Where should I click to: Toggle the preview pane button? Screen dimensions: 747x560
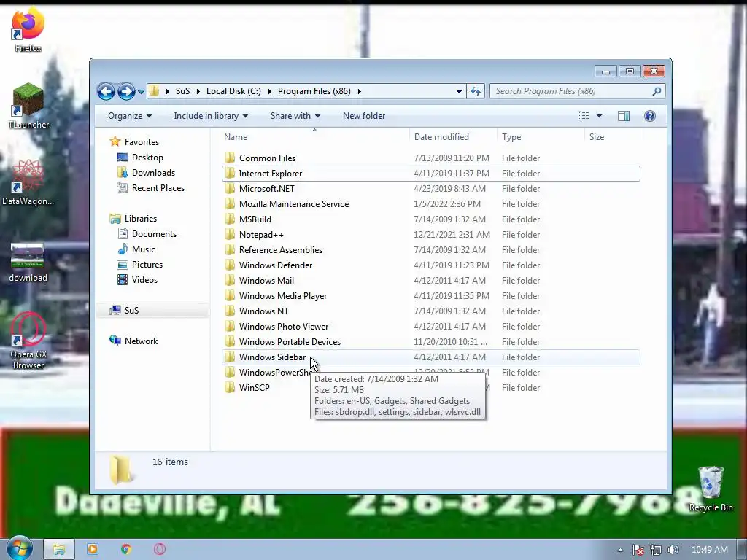(x=624, y=116)
